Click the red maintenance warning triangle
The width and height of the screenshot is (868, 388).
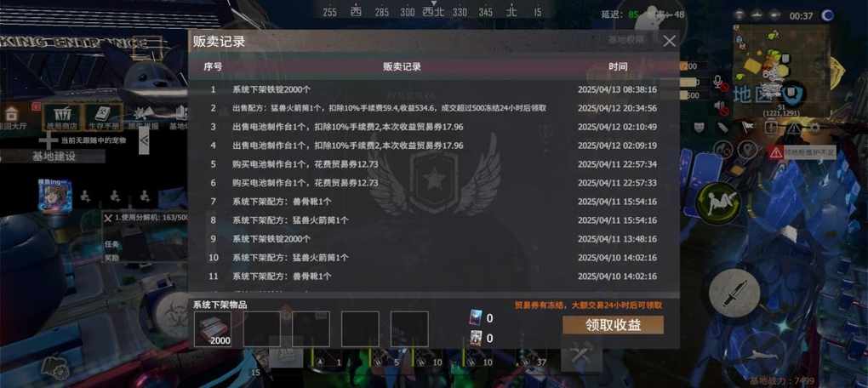pos(776,153)
